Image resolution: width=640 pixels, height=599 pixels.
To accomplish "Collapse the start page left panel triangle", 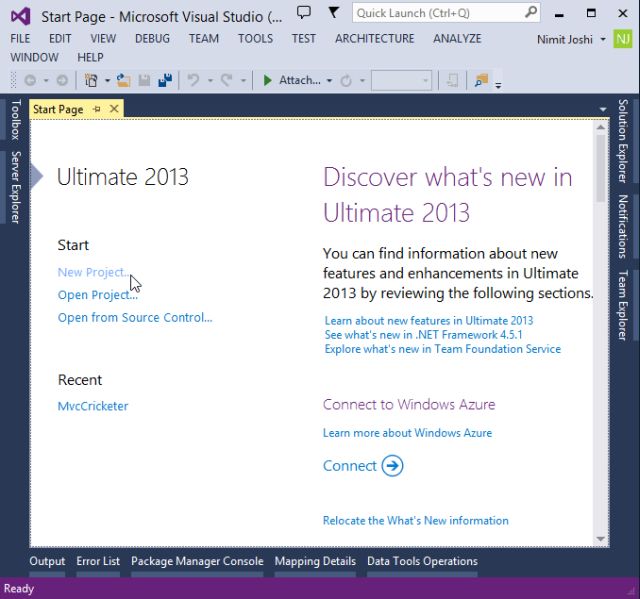I will point(36,177).
